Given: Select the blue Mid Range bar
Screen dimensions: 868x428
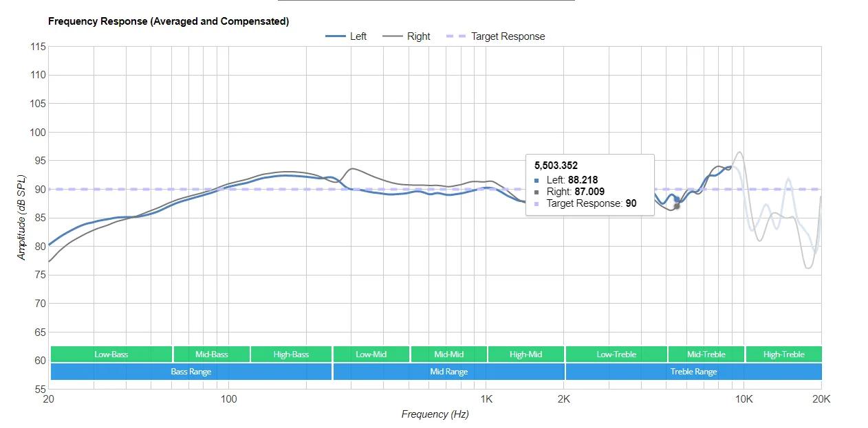Looking at the screenshot, I should 448,372.
